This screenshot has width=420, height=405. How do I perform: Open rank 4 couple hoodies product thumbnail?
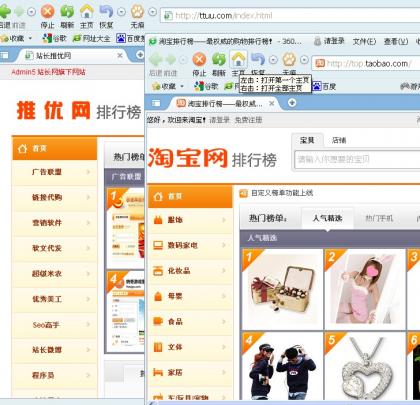coord(282,365)
